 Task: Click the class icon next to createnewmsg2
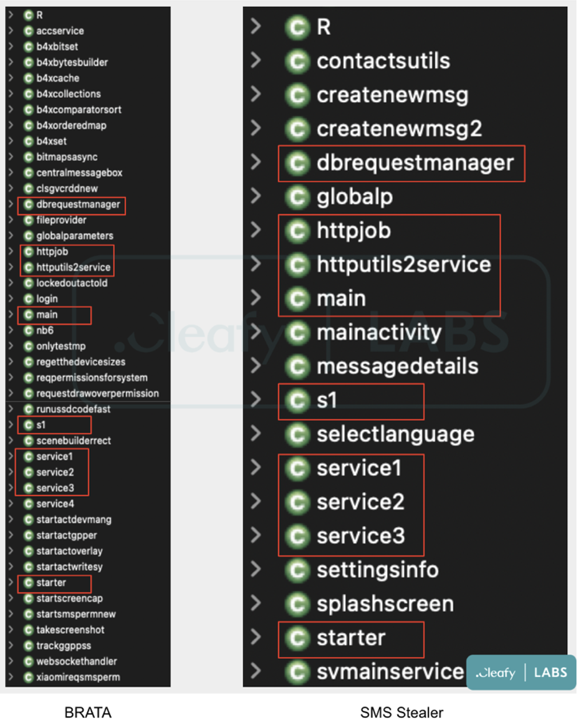(297, 129)
